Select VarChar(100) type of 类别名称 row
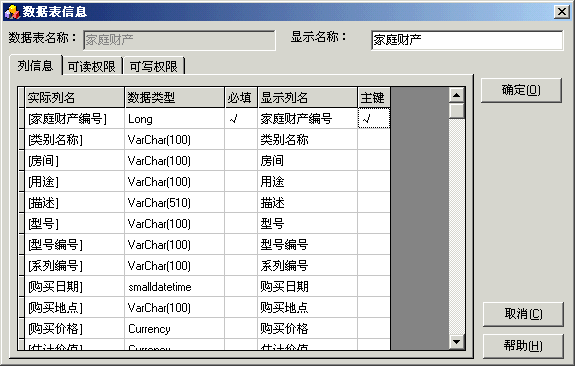Viewport: 575px width, 366px height. click(175, 139)
